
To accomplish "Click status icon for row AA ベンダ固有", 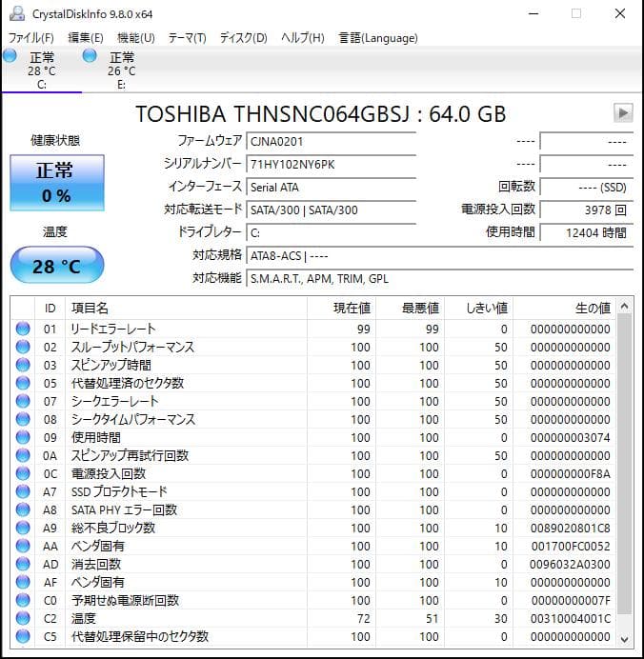I will click(23, 546).
